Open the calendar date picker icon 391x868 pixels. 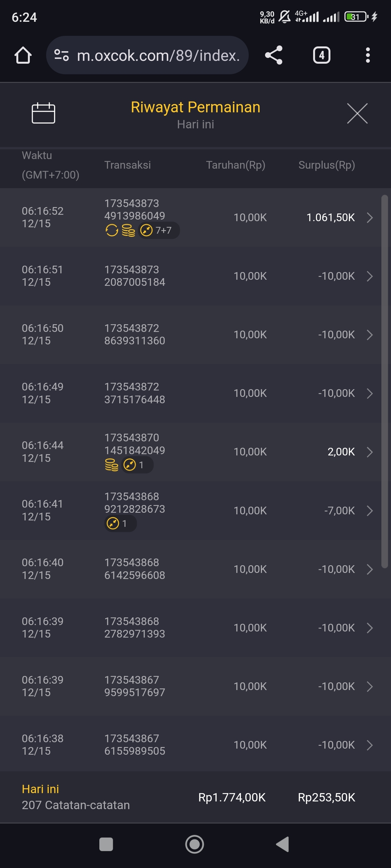point(43,113)
